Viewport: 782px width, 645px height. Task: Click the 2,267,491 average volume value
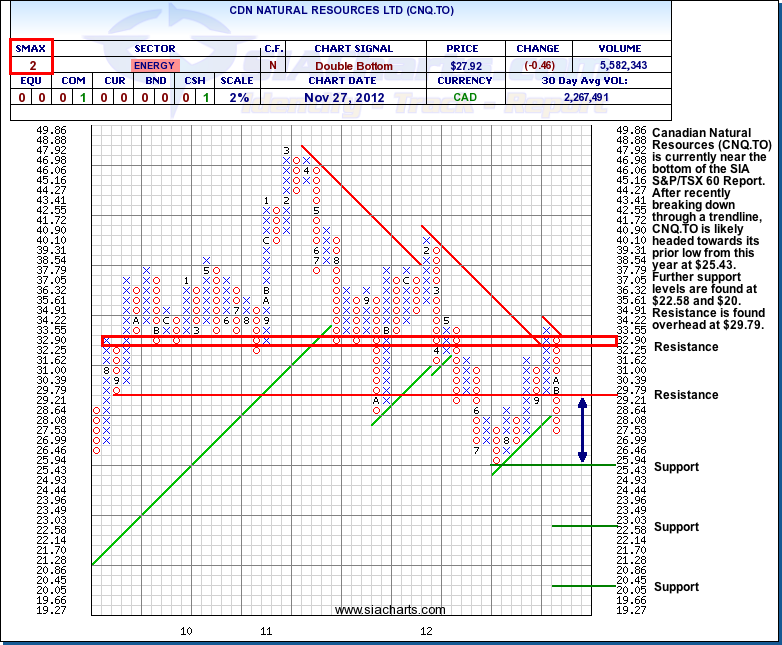(607, 98)
